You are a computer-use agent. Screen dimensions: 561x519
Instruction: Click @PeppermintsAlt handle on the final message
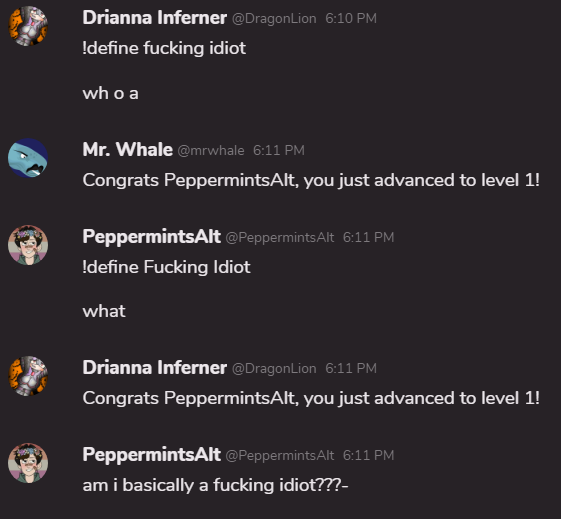point(280,455)
